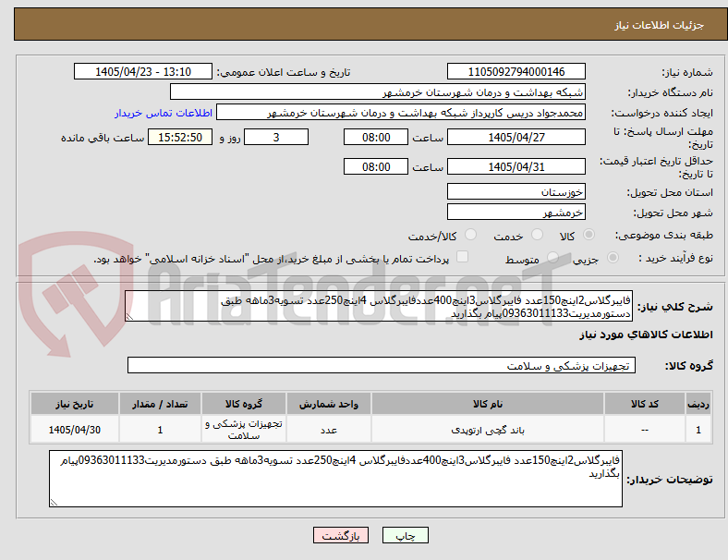The width and height of the screenshot is (728, 560).
Task: Click the تعداد / مقدار column header
Action: tap(160, 404)
